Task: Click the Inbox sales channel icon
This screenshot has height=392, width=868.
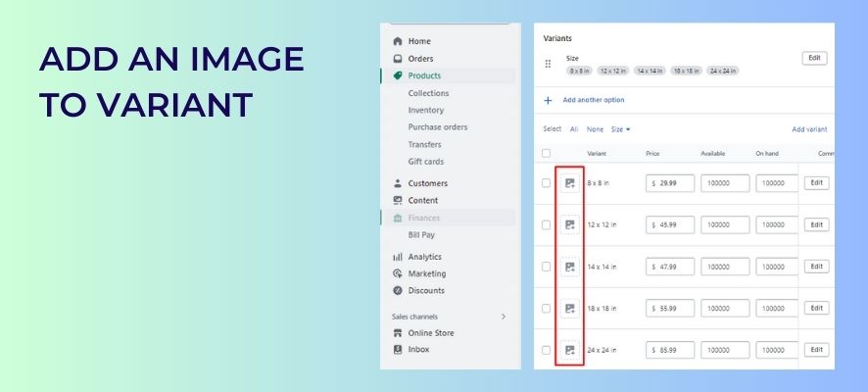Action: (397, 349)
